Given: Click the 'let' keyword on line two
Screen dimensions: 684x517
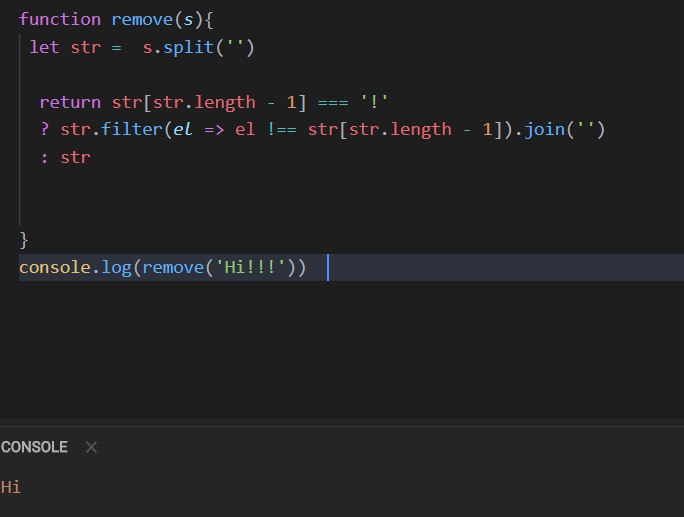Looking at the screenshot, I should tap(44, 47).
